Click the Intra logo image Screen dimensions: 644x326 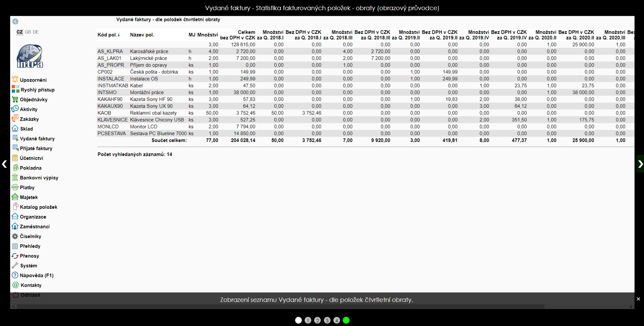click(x=30, y=56)
